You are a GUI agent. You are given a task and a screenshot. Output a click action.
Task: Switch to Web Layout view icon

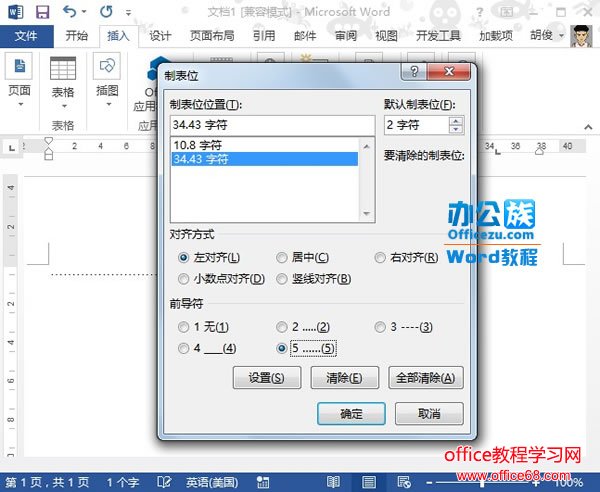404,482
